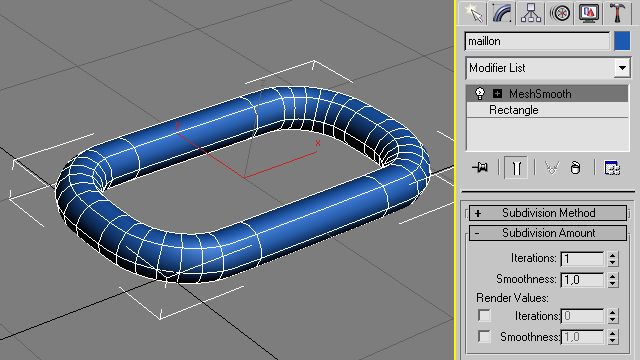Open Configure Modifier Sets icon
The image size is (640, 360).
point(612,167)
